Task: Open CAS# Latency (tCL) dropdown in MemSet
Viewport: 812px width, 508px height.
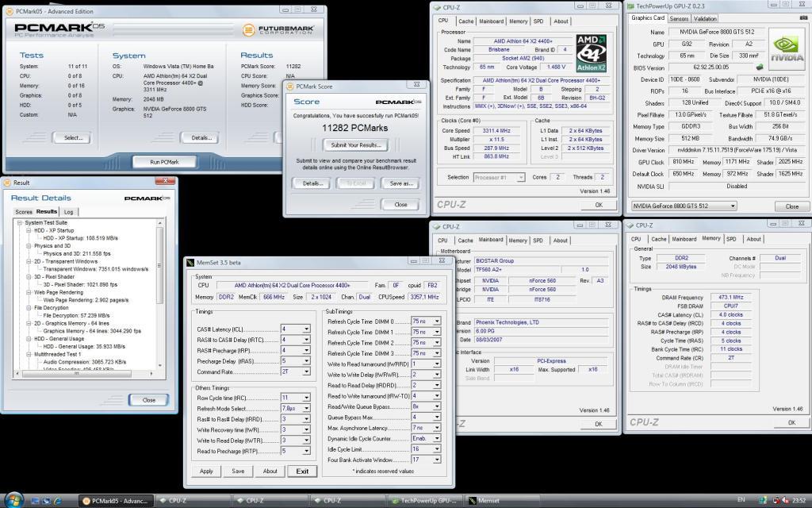Action: click(x=307, y=329)
